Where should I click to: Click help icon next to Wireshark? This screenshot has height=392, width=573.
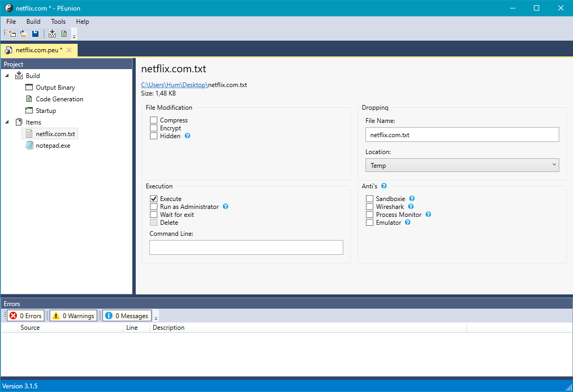pos(411,206)
